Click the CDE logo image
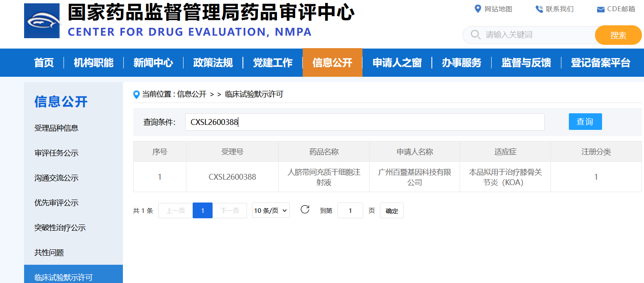Viewport: 644px width, 283px height. point(42,21)
